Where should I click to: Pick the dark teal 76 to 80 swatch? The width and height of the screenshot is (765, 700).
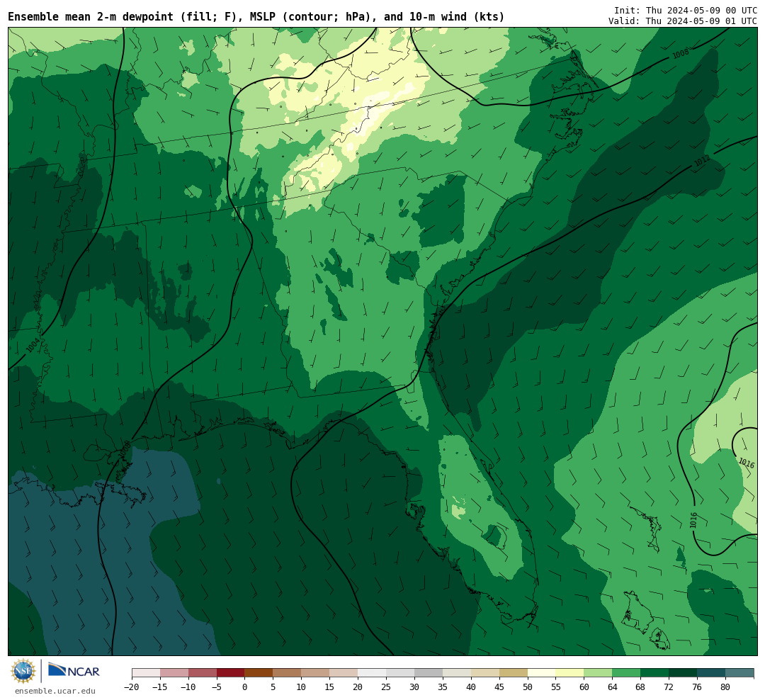click(711, 673)
